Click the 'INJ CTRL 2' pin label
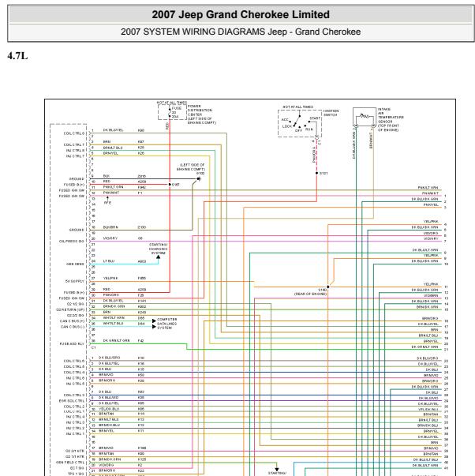 coord(75,429)
